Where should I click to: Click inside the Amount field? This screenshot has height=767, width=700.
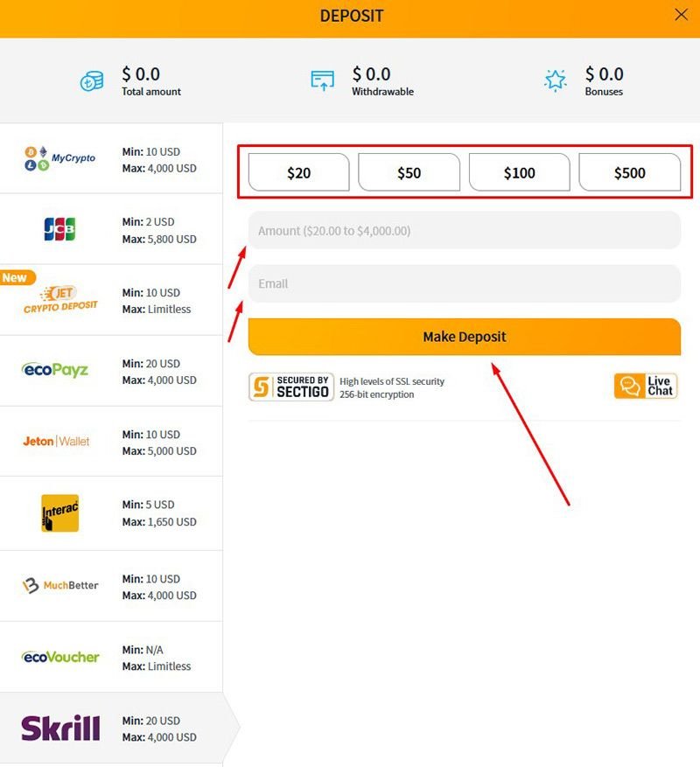(465, 230)
